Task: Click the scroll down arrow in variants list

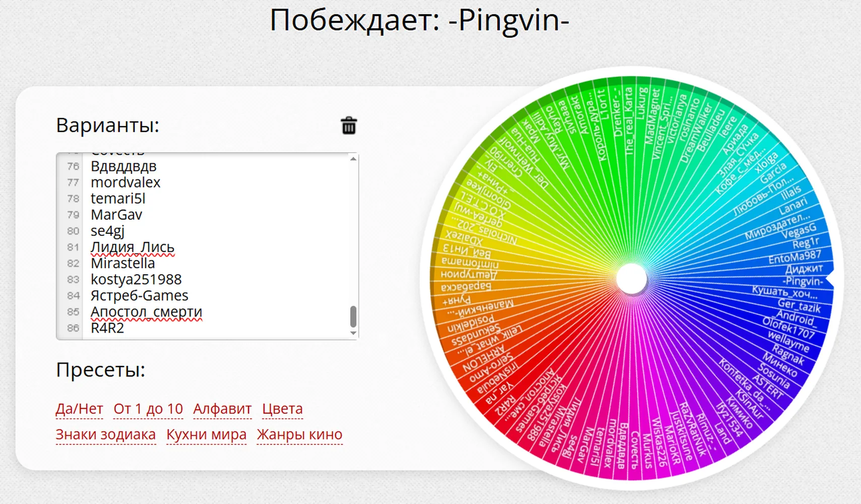Action: click(353, 333)
